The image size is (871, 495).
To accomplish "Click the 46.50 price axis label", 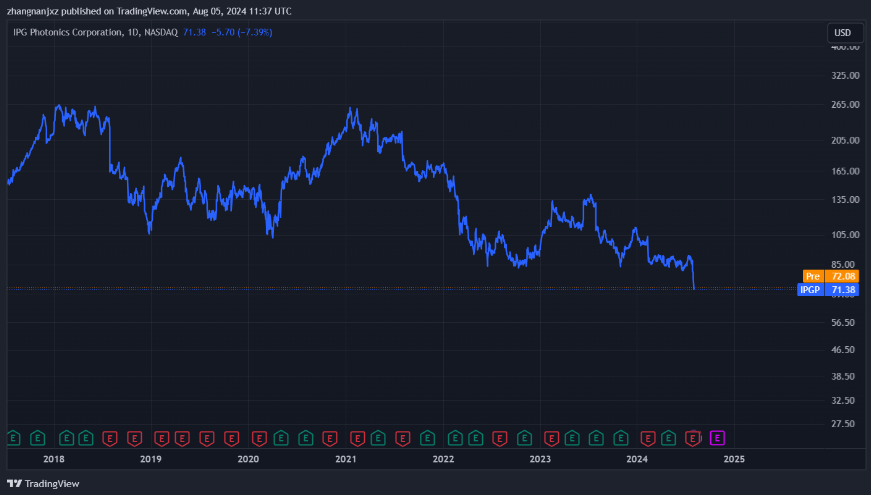I will coord(843,349).
